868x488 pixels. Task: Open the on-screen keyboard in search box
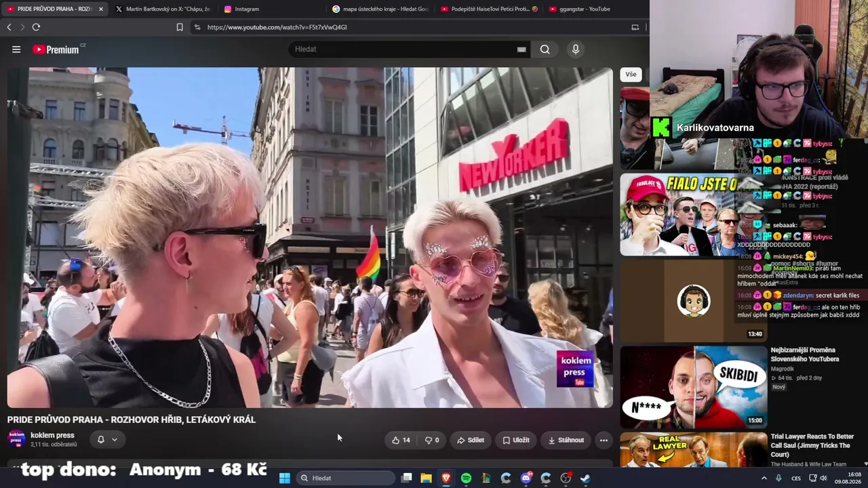point(521,49)
